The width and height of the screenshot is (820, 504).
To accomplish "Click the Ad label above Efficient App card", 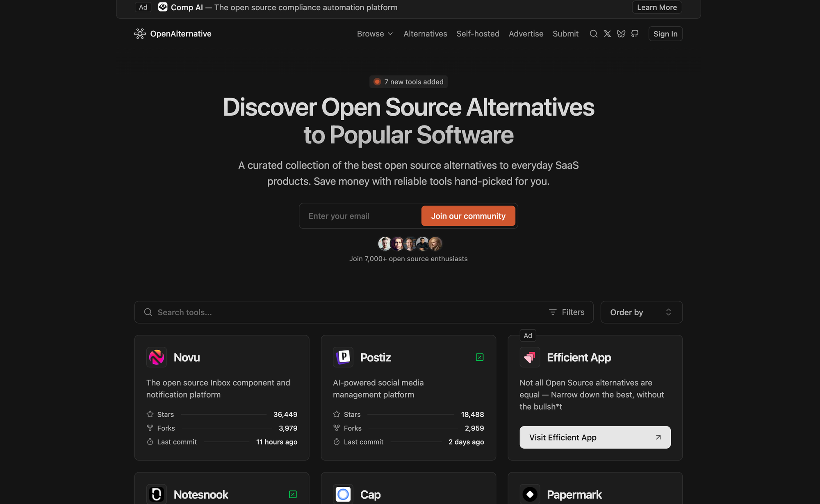I will tap(528, 335).
